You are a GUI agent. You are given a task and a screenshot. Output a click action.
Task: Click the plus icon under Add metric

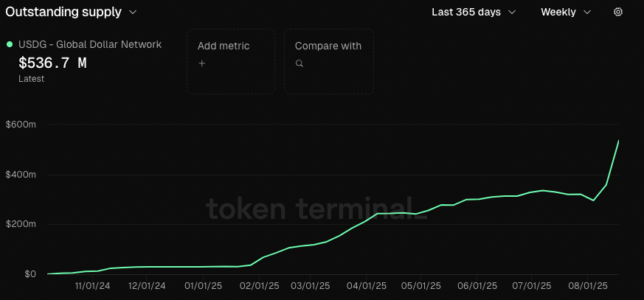[x=202, y=63]
